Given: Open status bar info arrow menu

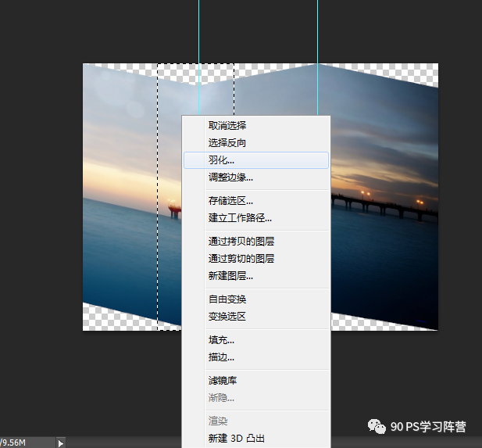Looking at the screenshot, I should pos(61,443).
